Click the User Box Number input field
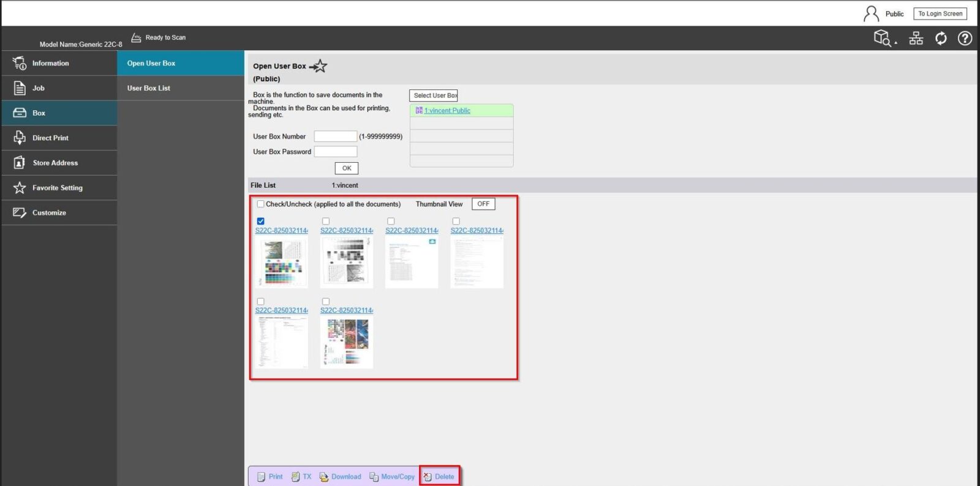The width and height of the screenshot is (980, 486). (335, 136)
